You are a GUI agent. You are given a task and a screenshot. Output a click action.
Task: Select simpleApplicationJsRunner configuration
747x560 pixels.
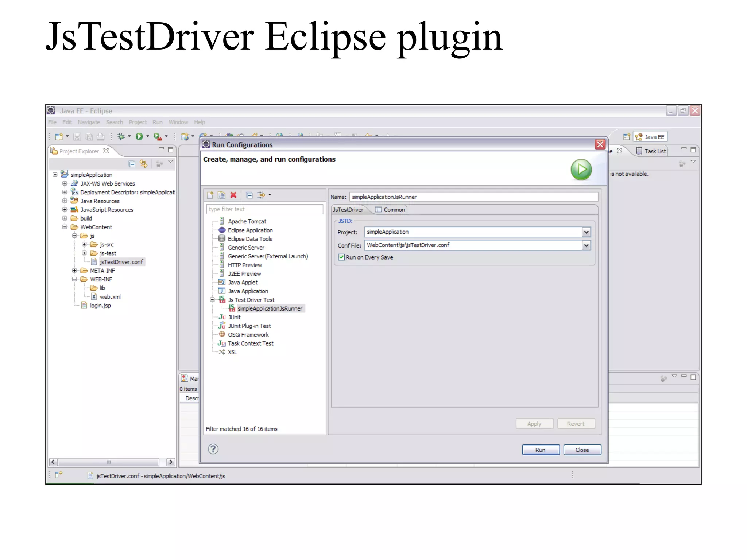tap(270, 308)
